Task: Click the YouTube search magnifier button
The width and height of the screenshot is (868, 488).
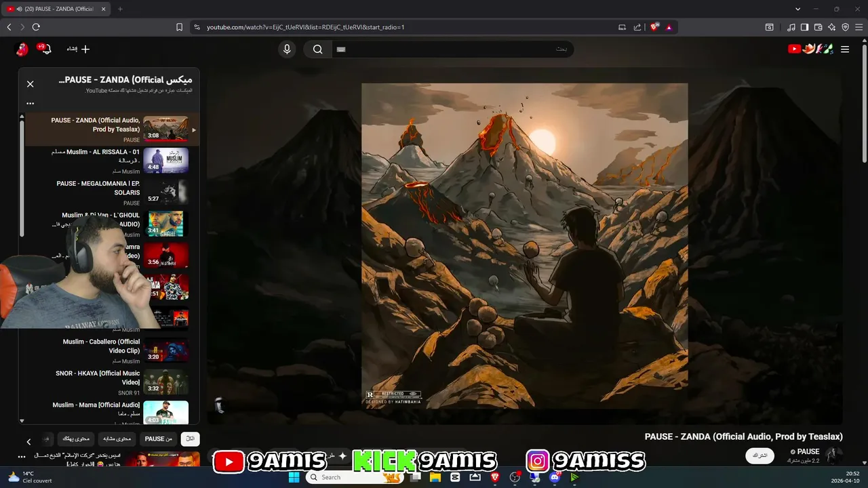Action: 317,49
